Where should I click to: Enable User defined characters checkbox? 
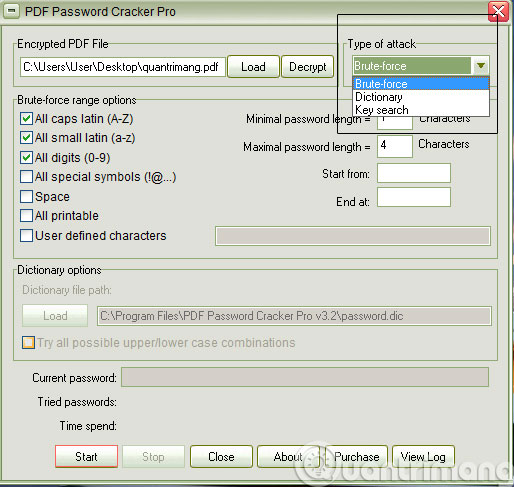(x=26, y=235)
